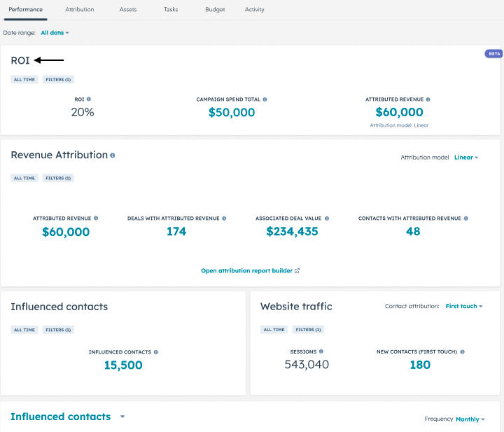Open attribution report builder link
The height and width of the screenshot is (432, 504).
click(251, 270)
